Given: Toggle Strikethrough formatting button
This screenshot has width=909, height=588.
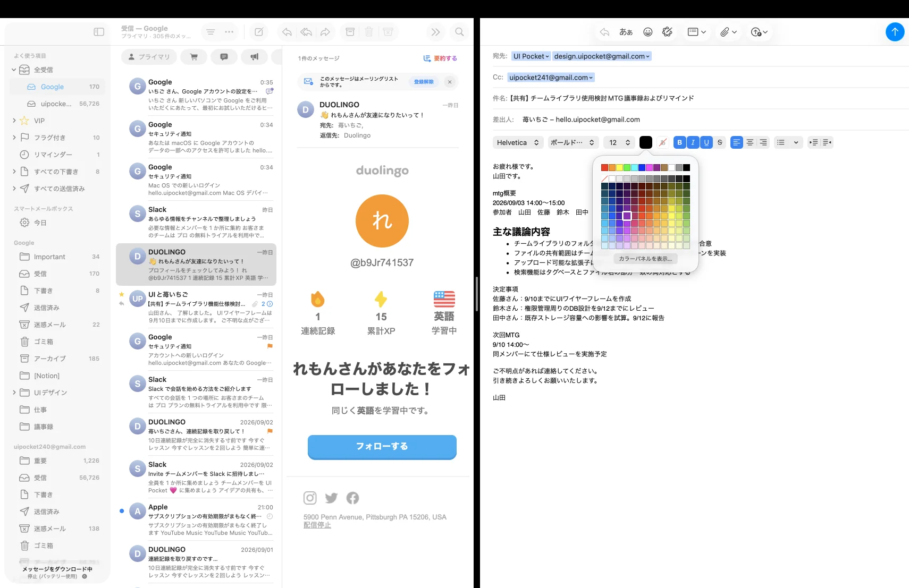Looking at the screenshot, I should coord(720,142).
